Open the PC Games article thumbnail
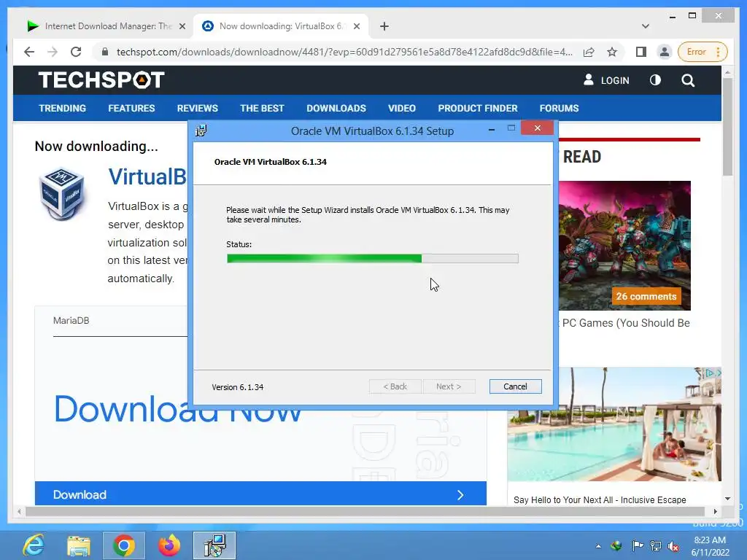This screenshot has width=747, height=560. (624, 246)
